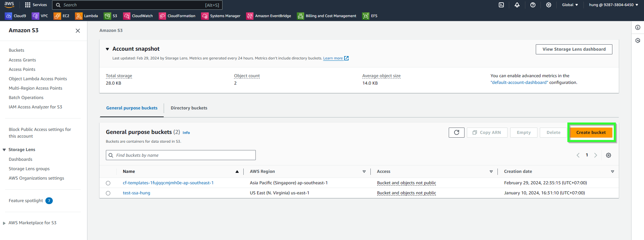Open the CloudWatch shortcut
The image size is (644, 240).
138,16
